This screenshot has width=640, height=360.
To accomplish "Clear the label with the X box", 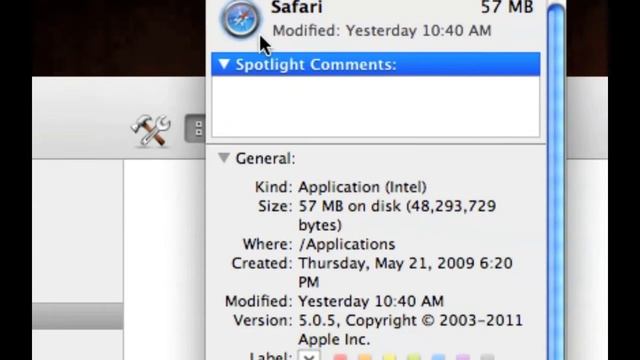I will (x=309, y=356).
